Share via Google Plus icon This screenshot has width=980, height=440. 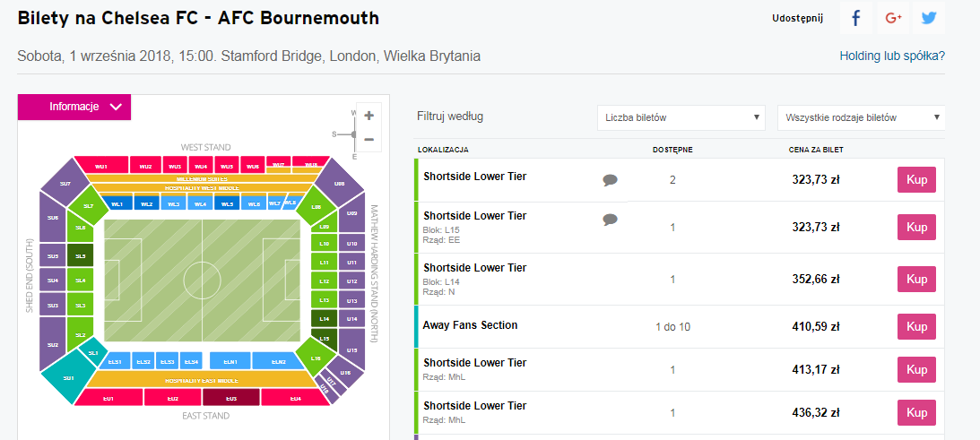click(x=892, y=18)
